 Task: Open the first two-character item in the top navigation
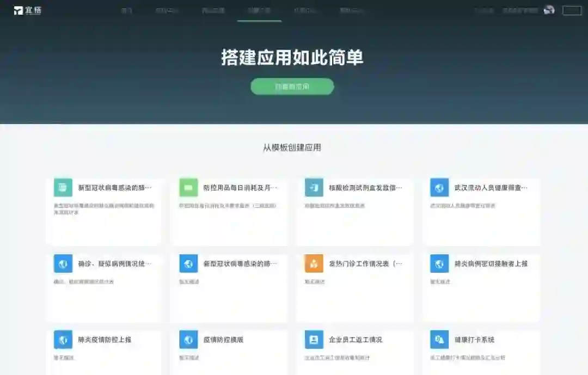click(127, 10)
